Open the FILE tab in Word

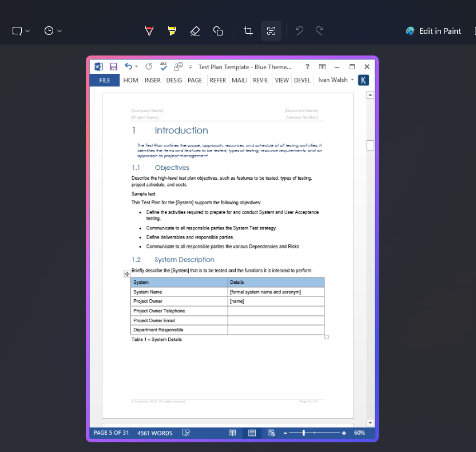[105, 80]
